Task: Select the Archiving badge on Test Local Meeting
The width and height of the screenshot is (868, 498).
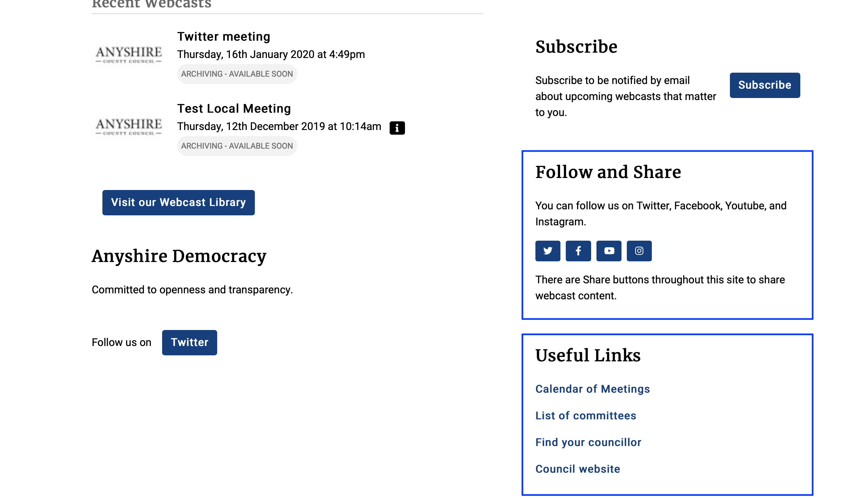Action: 237,146
